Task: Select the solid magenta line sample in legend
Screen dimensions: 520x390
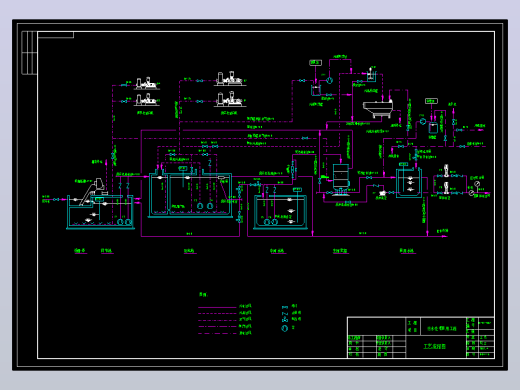Action: [217, 307]
